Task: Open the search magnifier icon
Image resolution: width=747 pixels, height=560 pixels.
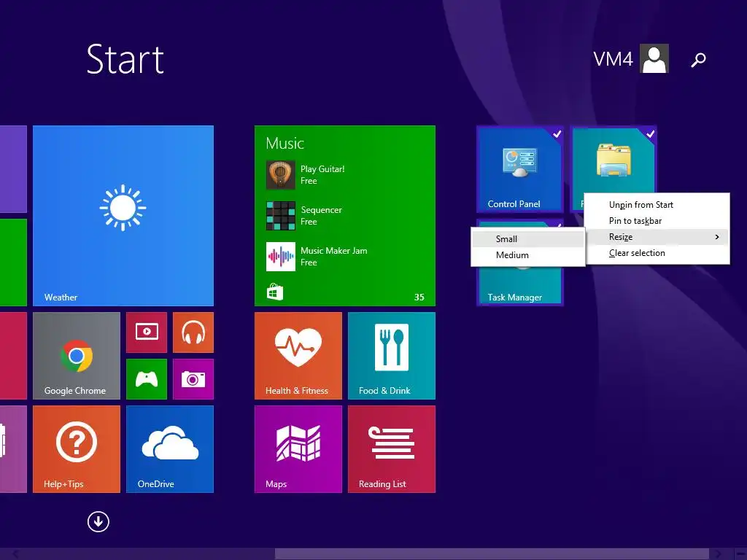Action: click(698, 60)
